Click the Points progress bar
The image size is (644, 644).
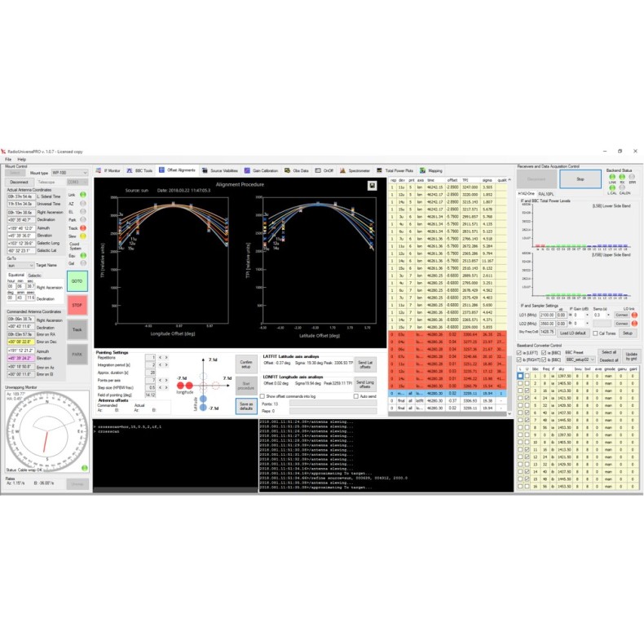click(x=333, y=404)
